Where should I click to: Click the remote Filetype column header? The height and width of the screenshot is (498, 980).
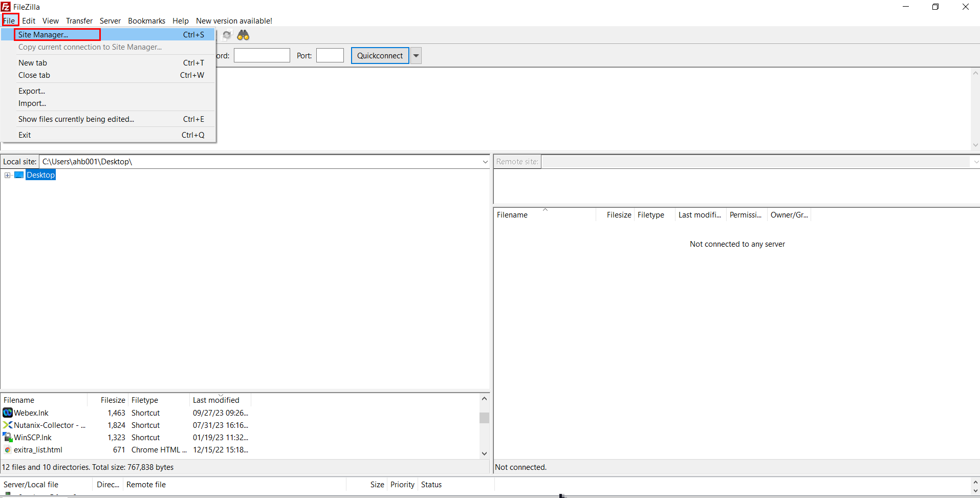click(x=655, y=214)
